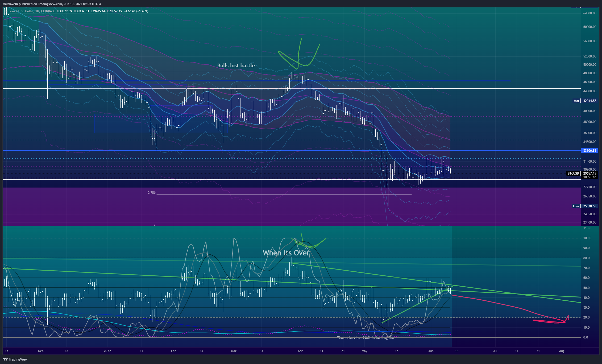Select the Bulls lost battle annotation
The width and height of the screenshot is (602, 364).
(236, 65)
